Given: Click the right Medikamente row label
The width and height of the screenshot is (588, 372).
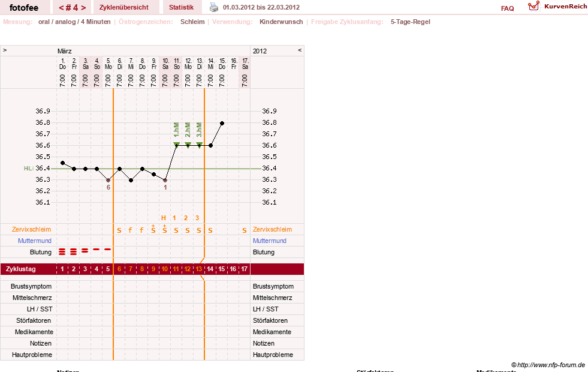Looking at the screenshot, I should coord(272,332).
